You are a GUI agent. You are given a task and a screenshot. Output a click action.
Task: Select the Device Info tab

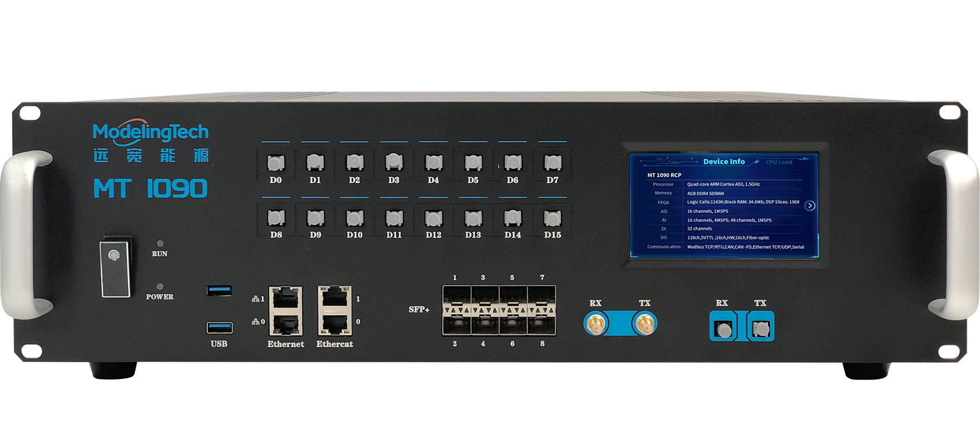pyautogui.click(x=724, y=162)
